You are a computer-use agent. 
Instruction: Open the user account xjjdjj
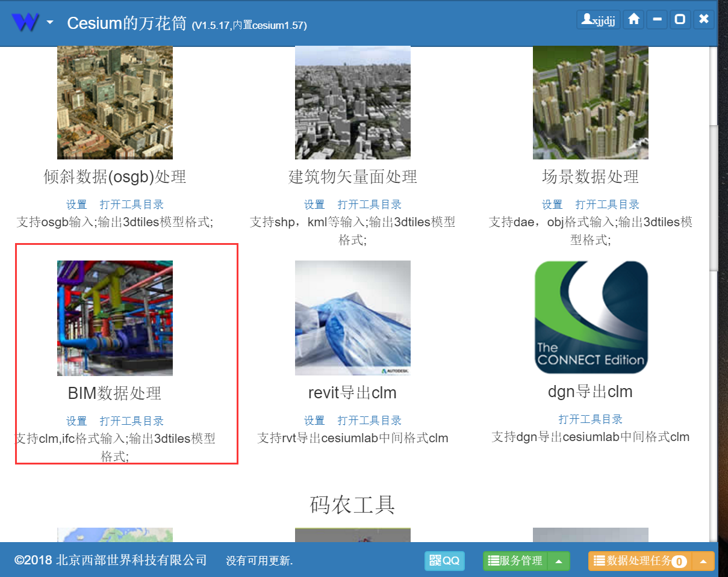pos(597,19)
